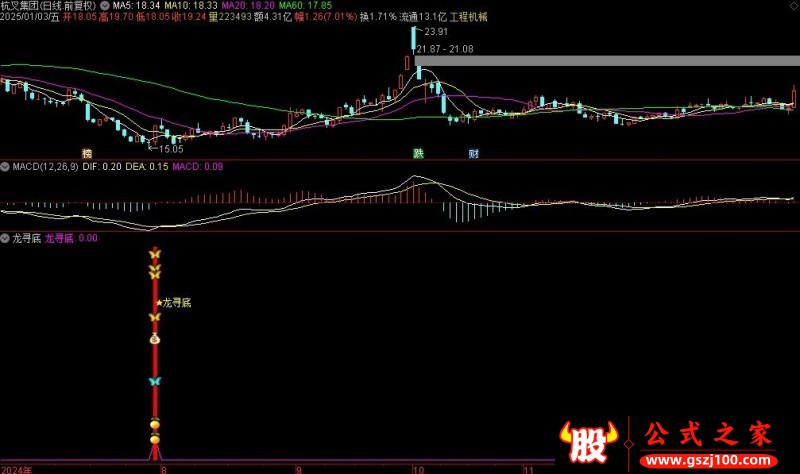Click the white 龙寻底 panel title
Screen dimensions: 800x474
pos(27,238)
